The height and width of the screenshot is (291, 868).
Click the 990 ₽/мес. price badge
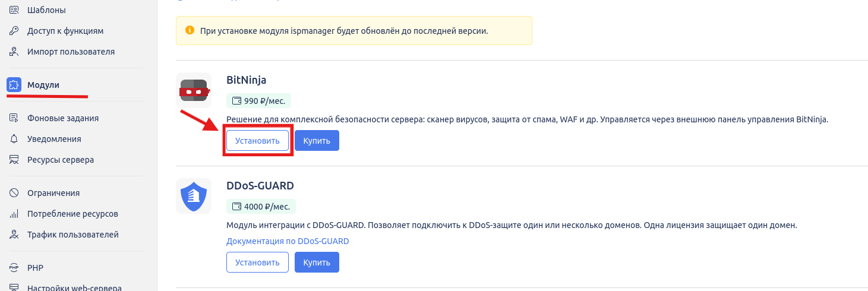pyautogui.click(x=259, y=101)
